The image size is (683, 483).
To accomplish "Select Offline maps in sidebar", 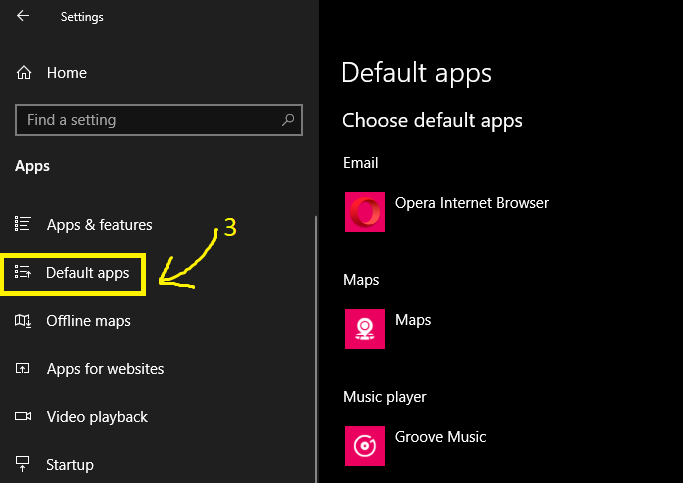I will [88, 321].
